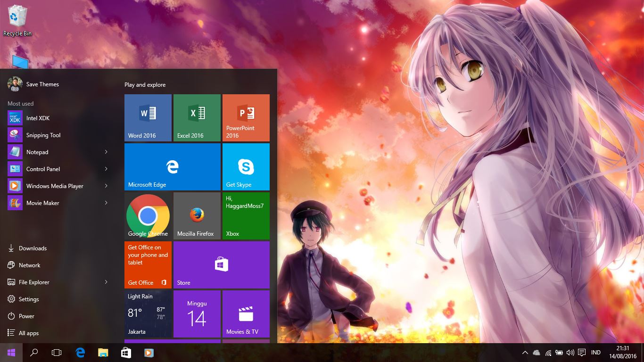Launch the Excel 2016 tile
This screenshot has width=644, height=362.
197,118
